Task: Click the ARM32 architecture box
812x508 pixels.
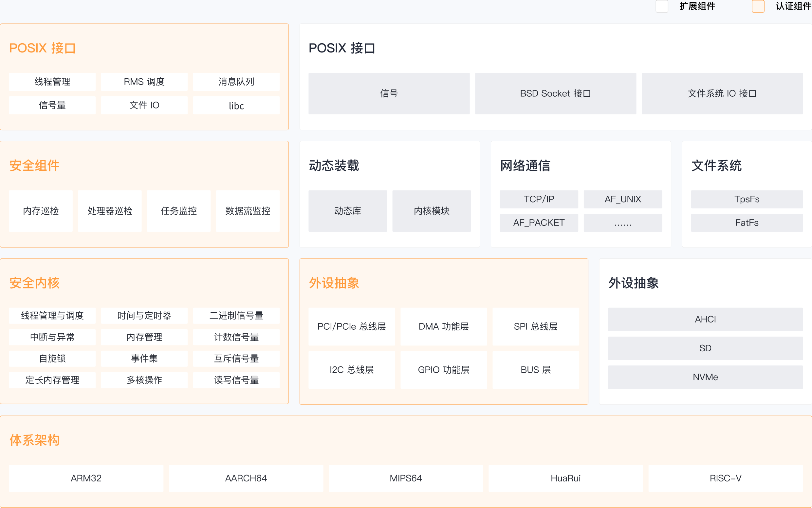Action: [x=86, y=478]
